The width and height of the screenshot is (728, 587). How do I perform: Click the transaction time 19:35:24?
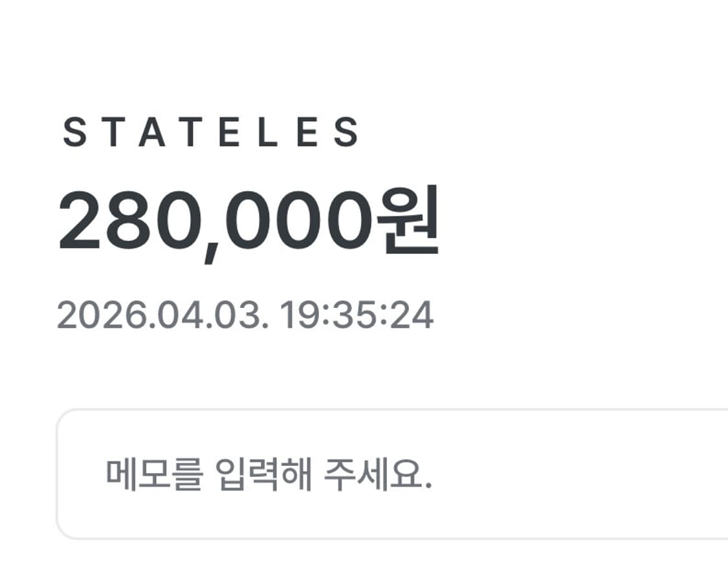click(x=357, y=316)
